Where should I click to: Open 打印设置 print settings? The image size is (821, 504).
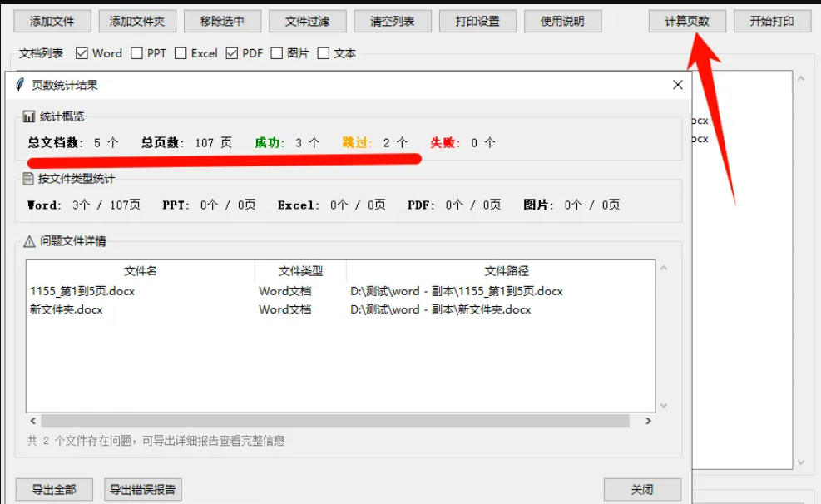tap(477, 22)
